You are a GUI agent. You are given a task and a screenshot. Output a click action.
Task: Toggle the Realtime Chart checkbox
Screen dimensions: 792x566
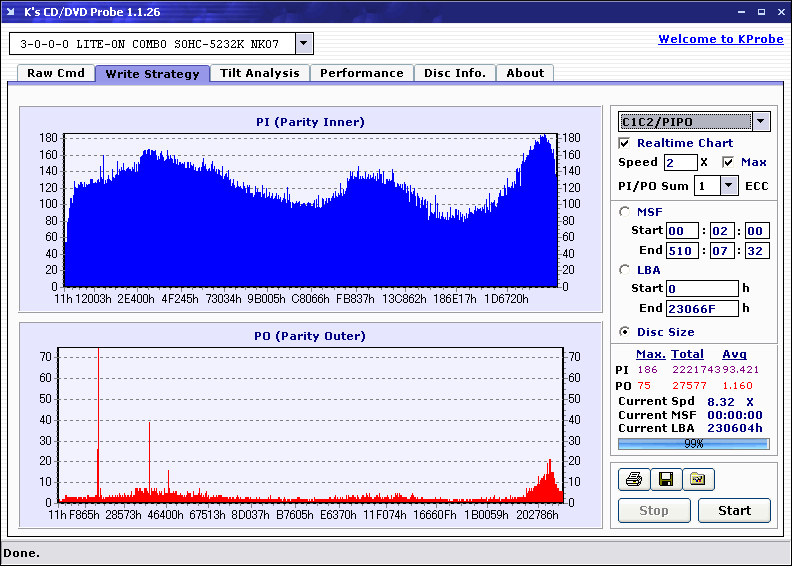click(x=625, y=143)
